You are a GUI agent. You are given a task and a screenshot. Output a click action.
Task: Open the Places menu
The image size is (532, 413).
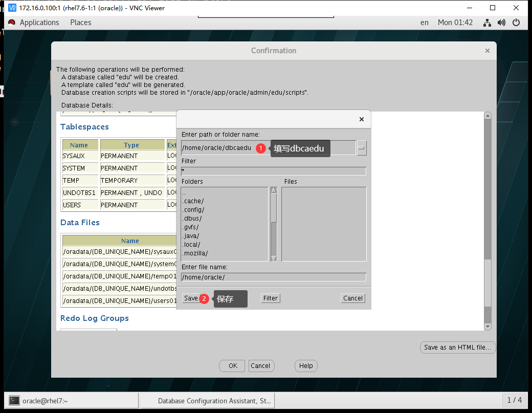[81, 23]
